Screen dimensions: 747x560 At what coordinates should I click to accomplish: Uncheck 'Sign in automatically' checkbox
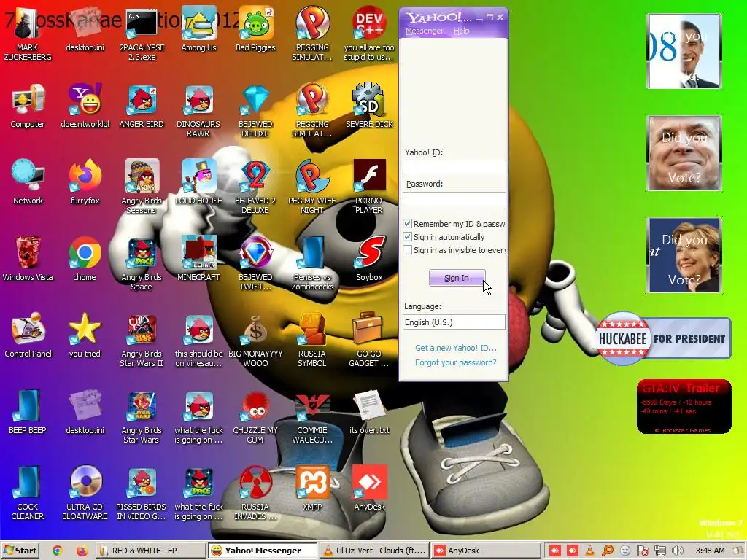tap(407, 237)
